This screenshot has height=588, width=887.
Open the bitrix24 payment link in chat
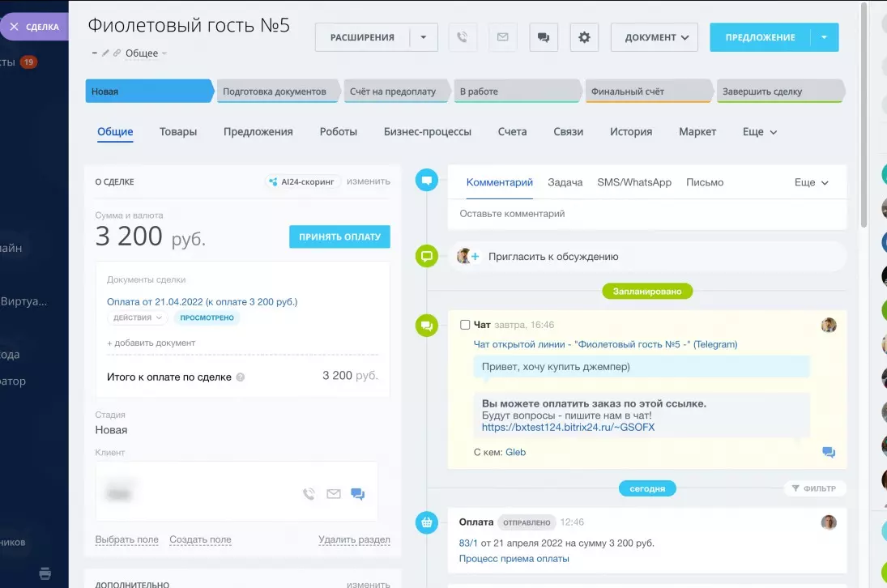[x=568, y=427]
